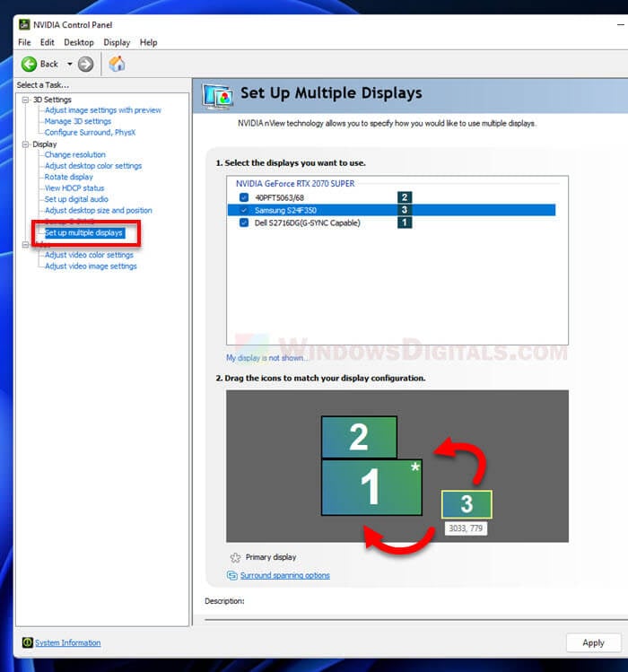This screenshot has width=628, height=672.
Task: Click the NVIDIA Control Panel title icon
Action: coord(24,25)
